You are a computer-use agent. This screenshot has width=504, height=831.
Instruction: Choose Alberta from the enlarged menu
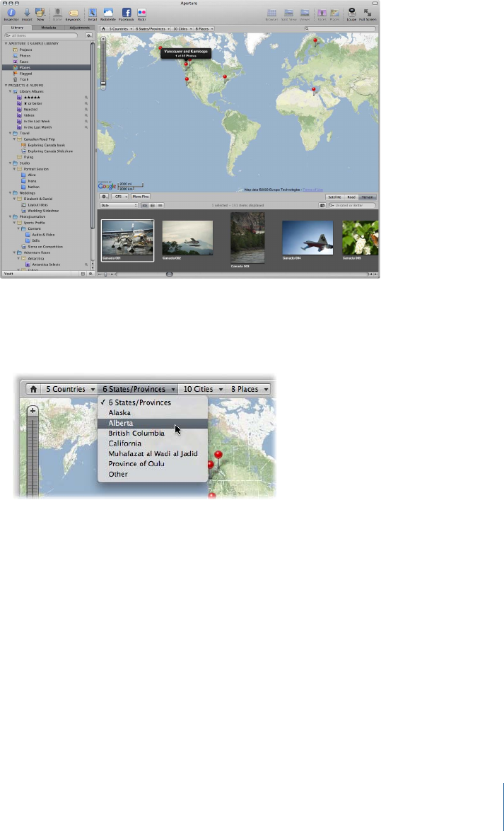[x=153, y=423]
